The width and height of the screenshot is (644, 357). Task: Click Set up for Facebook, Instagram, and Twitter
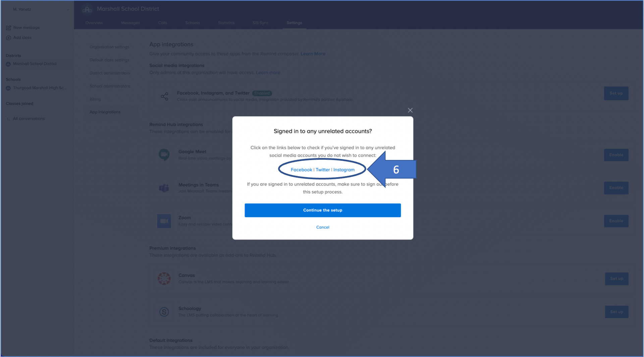click(x=616, y=93)
